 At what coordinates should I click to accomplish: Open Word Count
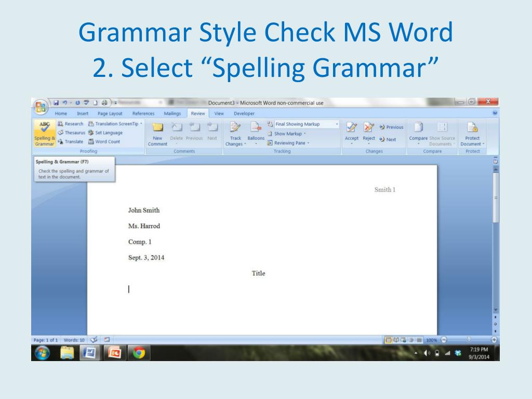coord(104,141)
